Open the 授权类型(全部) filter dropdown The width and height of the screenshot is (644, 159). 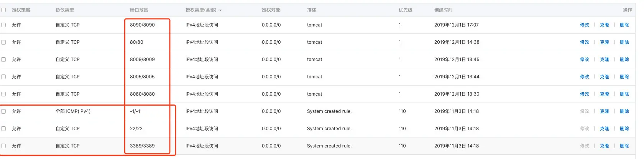point(204,10)
